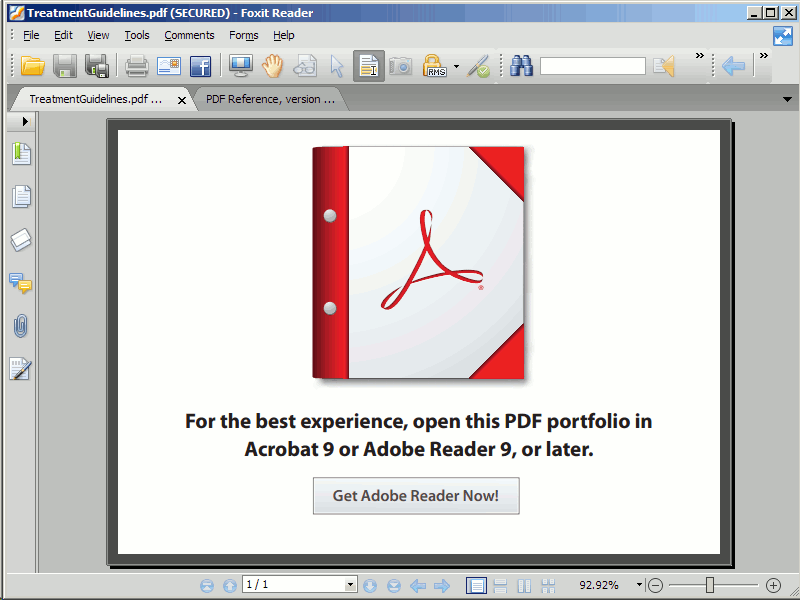
Task: Open the View menu
Action: click(x=98, y=35)
